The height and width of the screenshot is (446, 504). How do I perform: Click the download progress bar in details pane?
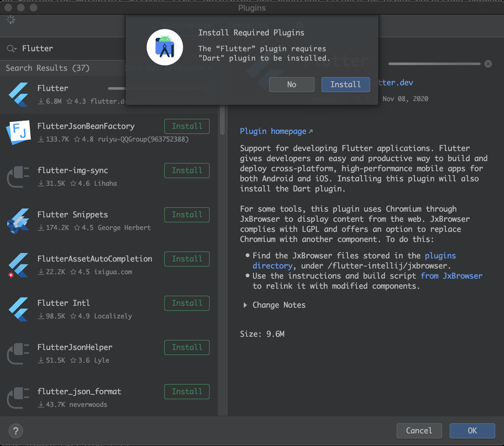point(434,64)
